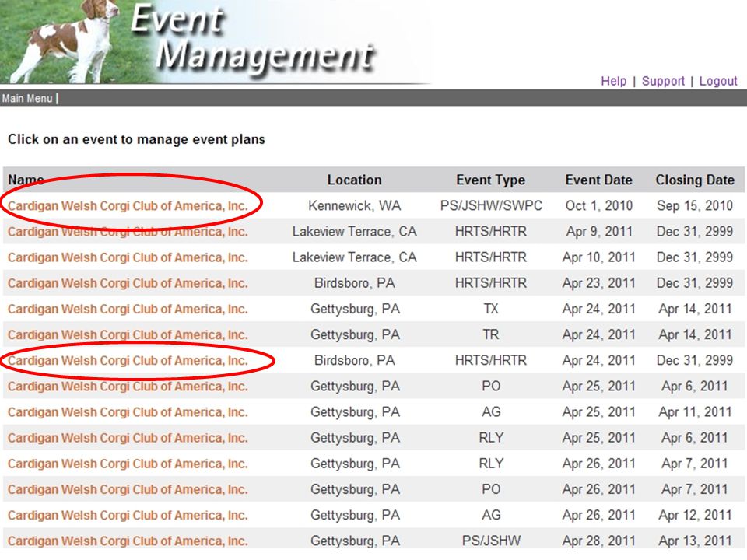Select Birdsboro, PA location in Apr 24 row

(355, 360)
